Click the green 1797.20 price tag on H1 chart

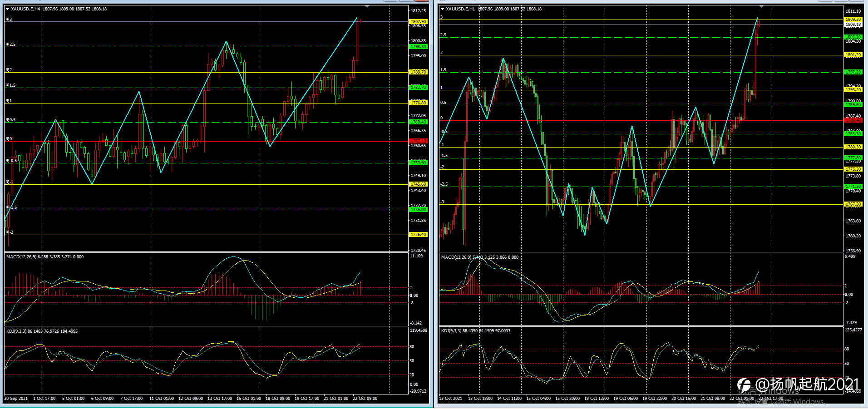coord(853,72)
